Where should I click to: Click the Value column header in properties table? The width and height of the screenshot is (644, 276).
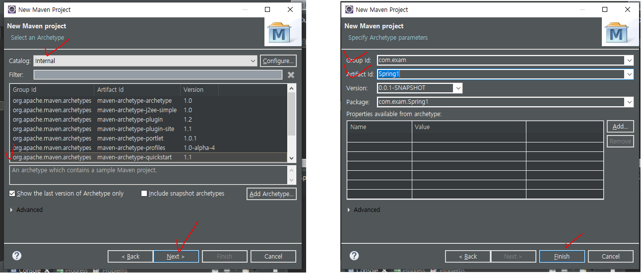[x=469, y=127]
